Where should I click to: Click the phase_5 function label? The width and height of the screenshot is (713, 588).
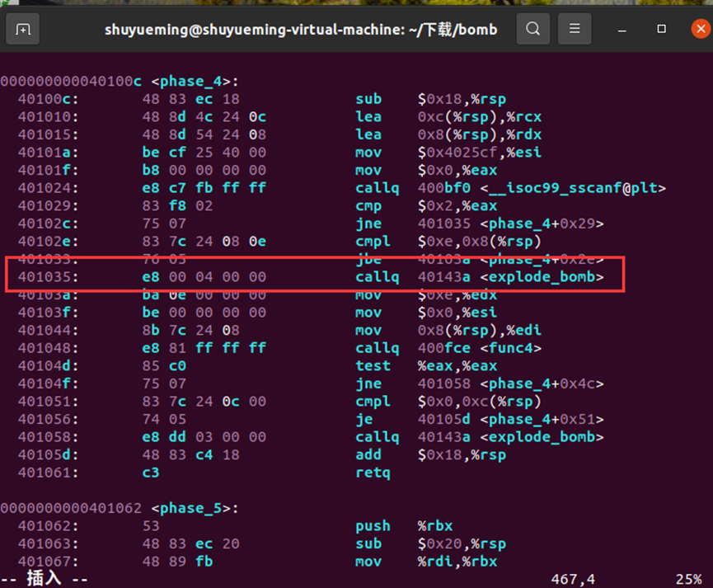[190, 508]
